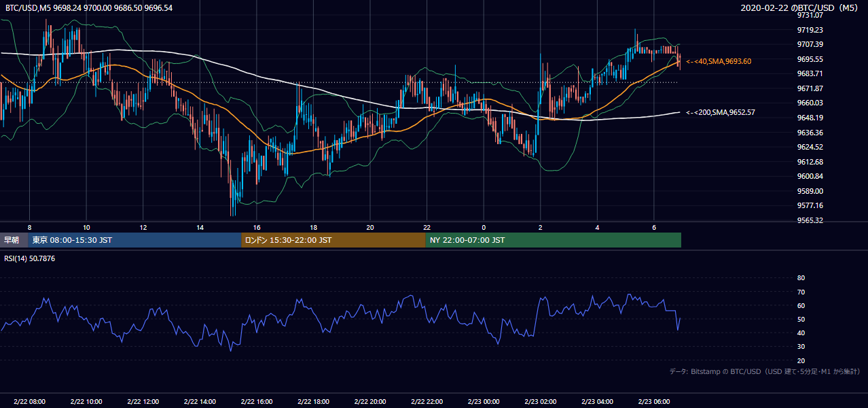This screenshot has height=408, width=868.
Task: Click the Bitstamp data source note
Action: [765, 371]
